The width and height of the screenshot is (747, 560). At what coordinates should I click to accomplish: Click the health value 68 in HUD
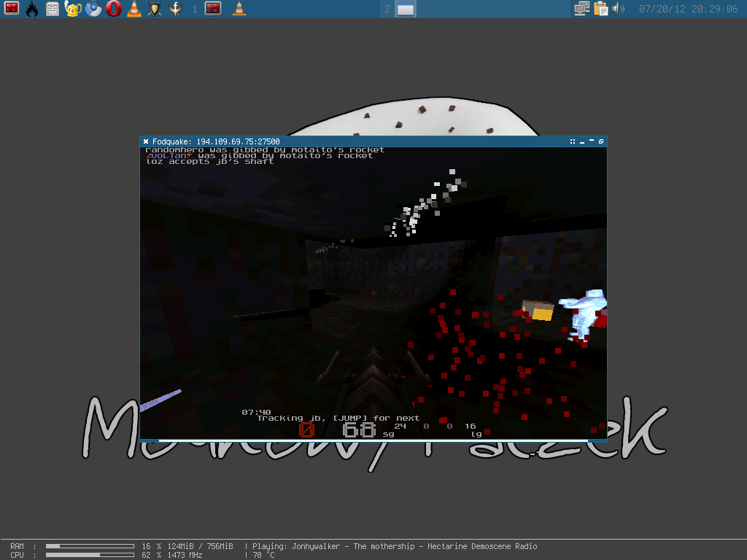click(359, 430)
